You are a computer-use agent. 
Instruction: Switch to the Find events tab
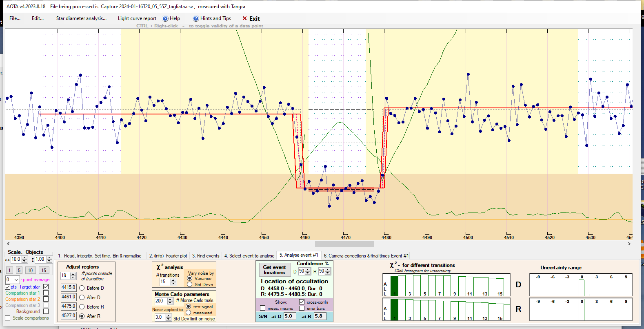pos(206,256)
